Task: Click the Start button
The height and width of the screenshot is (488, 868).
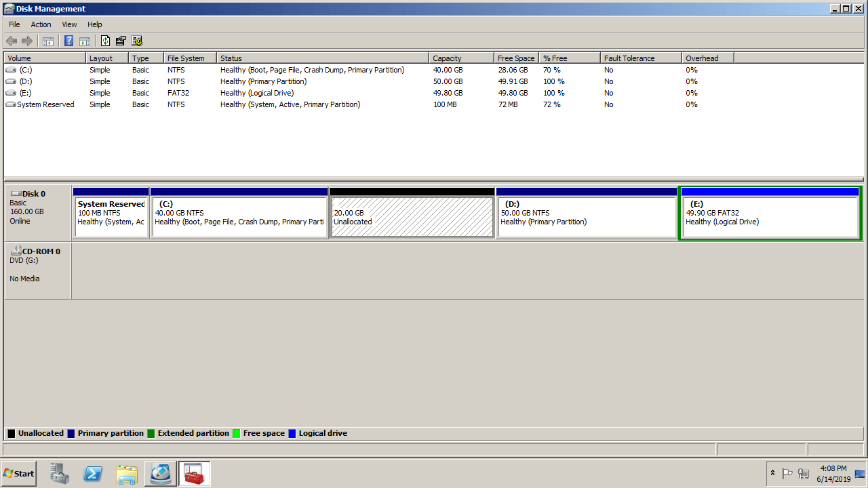Action: [19, 474]
